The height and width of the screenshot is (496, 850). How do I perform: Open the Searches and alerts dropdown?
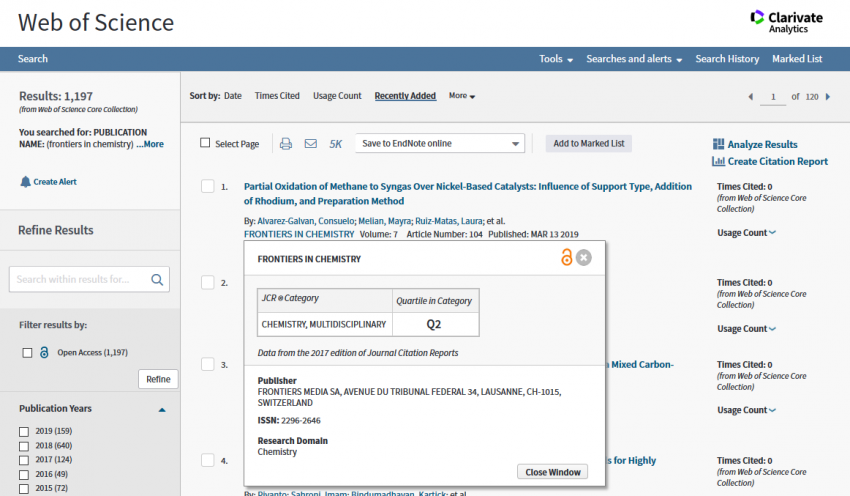click(x=634, y=59)
